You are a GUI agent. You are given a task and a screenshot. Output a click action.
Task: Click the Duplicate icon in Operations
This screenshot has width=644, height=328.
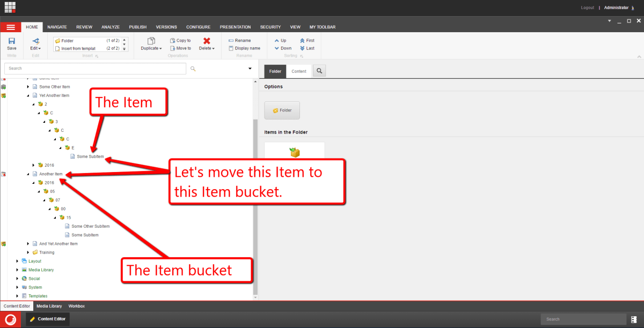click(x=151, y=41)
